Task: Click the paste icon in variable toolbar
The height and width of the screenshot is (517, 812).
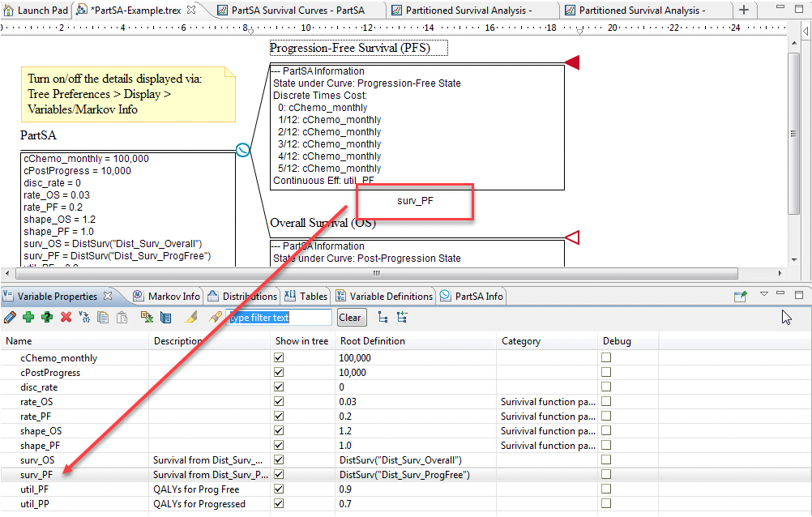Action: 122,318
